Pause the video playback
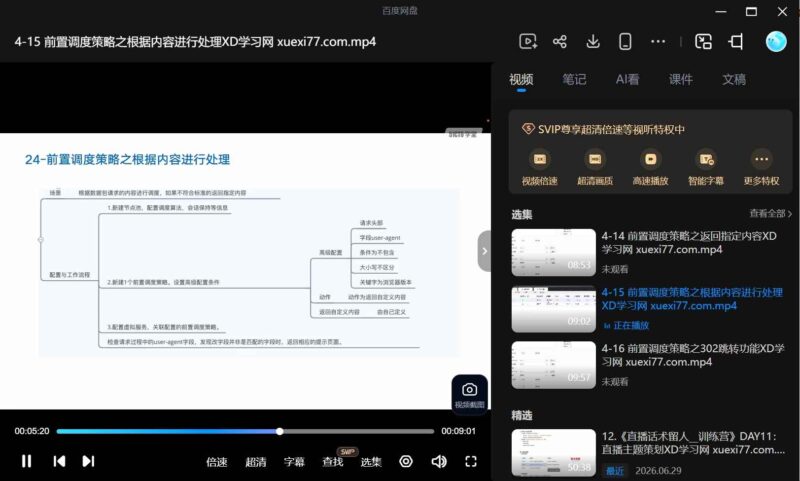This screenshot has height=481, width=800. click(27, 461)
